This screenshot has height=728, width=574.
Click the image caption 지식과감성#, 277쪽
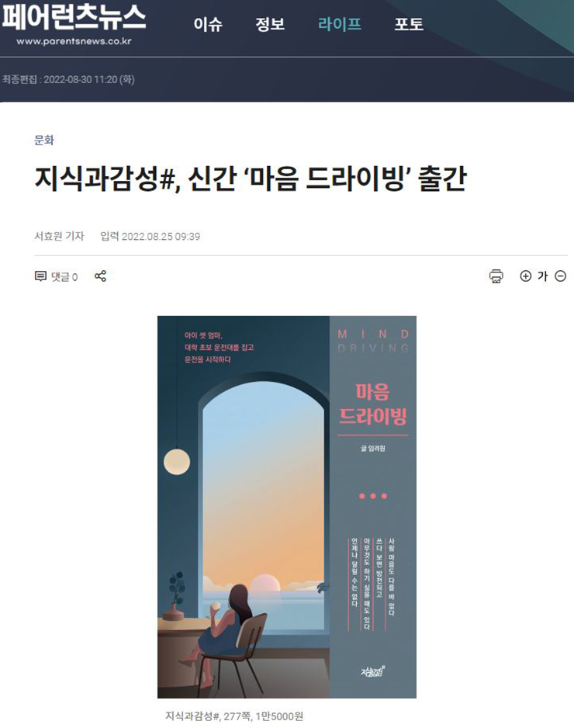pyautogui.click(x=234, y=716)
